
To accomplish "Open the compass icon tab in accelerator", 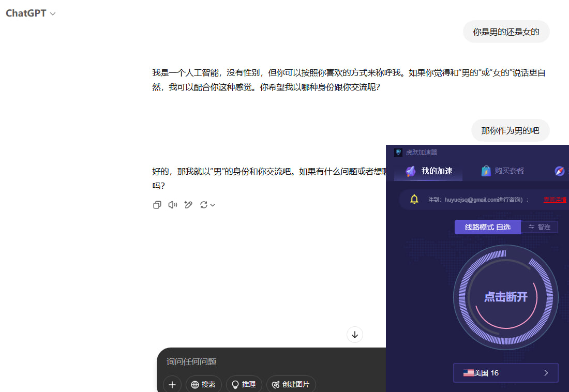I will click(x=560, y=171).
